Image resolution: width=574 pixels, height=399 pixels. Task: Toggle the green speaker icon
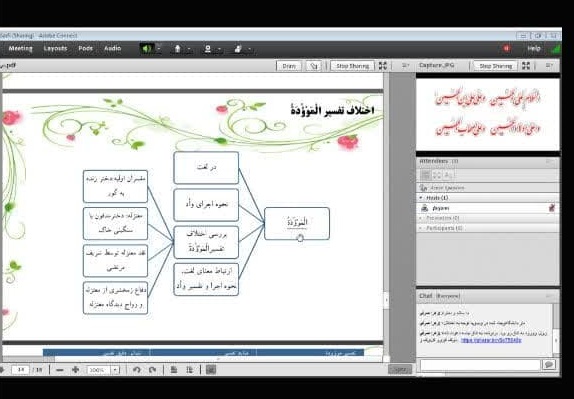(147, 49)
